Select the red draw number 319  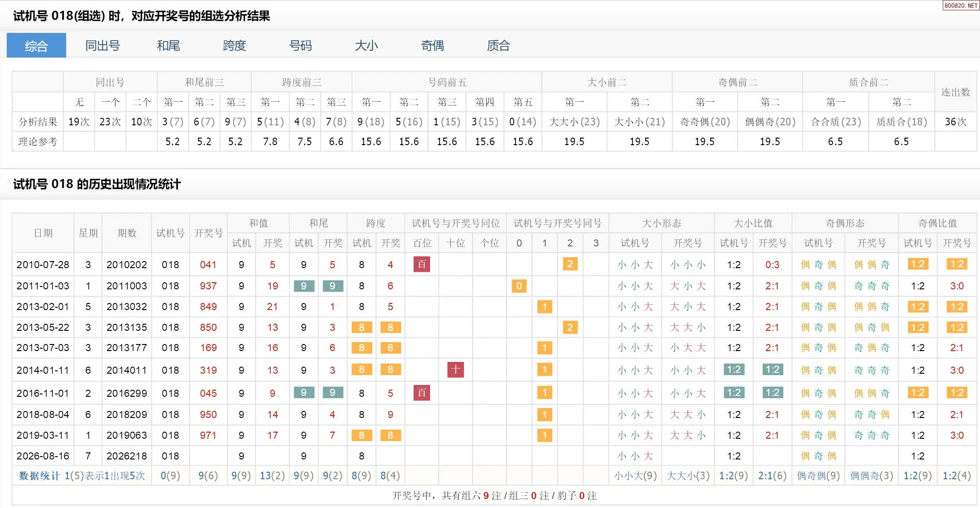(x=208, y=370)
